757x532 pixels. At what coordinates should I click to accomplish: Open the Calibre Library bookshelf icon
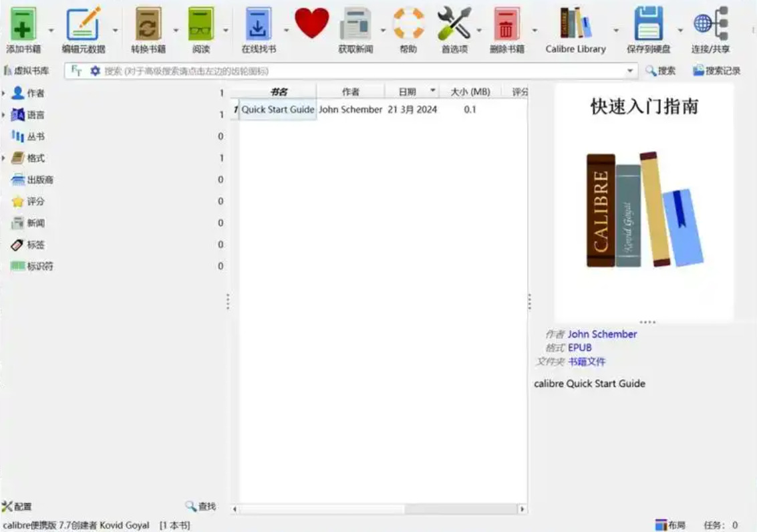coord(575,23)
